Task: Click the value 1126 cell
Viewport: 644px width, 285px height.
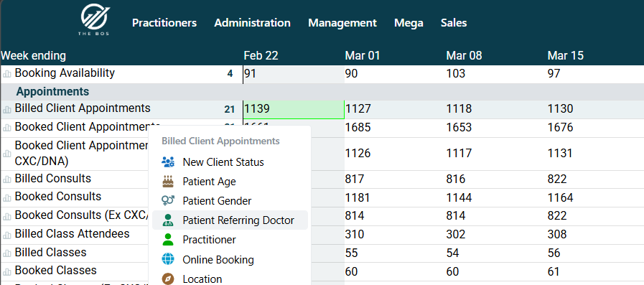Action: click(358, 154)
